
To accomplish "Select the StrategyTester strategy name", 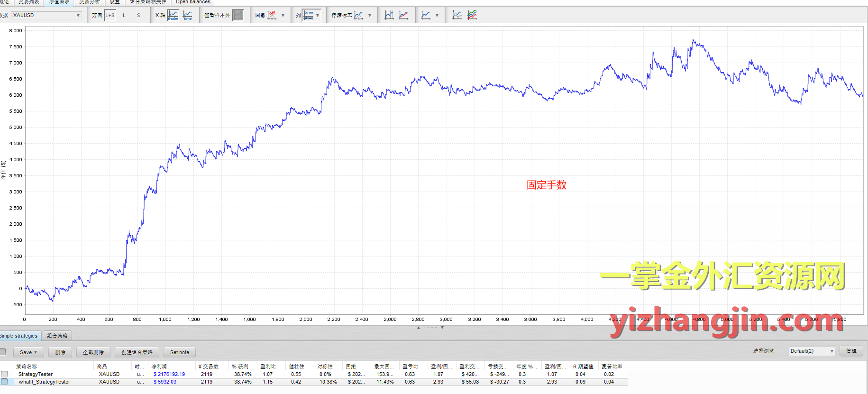I will pyautogui.click(x=36, y=374).
